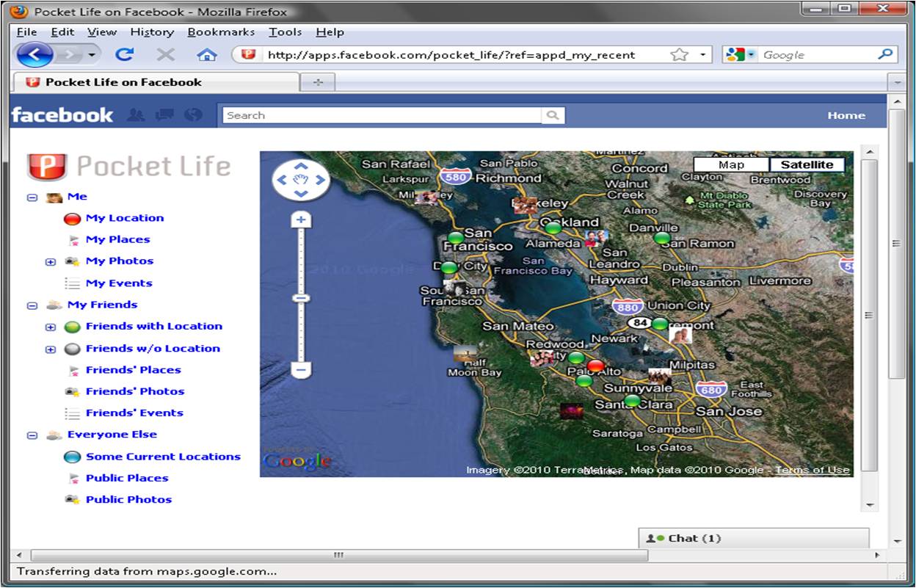Open the View menu
This screenshot has height=588, width=916.
point(102,32)
